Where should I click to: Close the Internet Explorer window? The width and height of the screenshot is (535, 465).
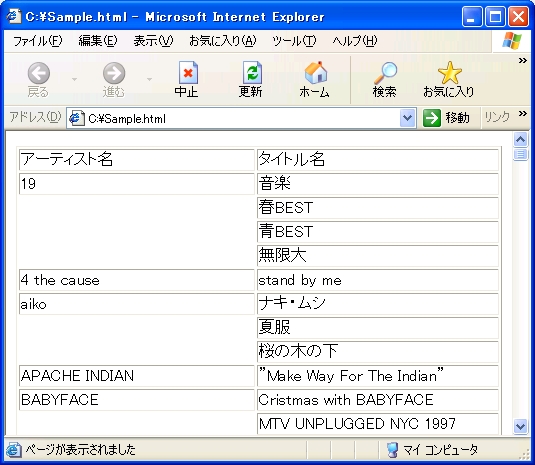pyautogui.click(x=519, y=16)
